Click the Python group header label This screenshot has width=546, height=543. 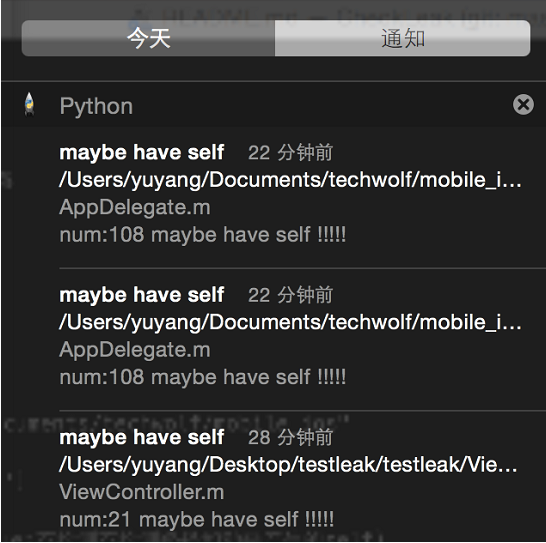tap(96, 106)
